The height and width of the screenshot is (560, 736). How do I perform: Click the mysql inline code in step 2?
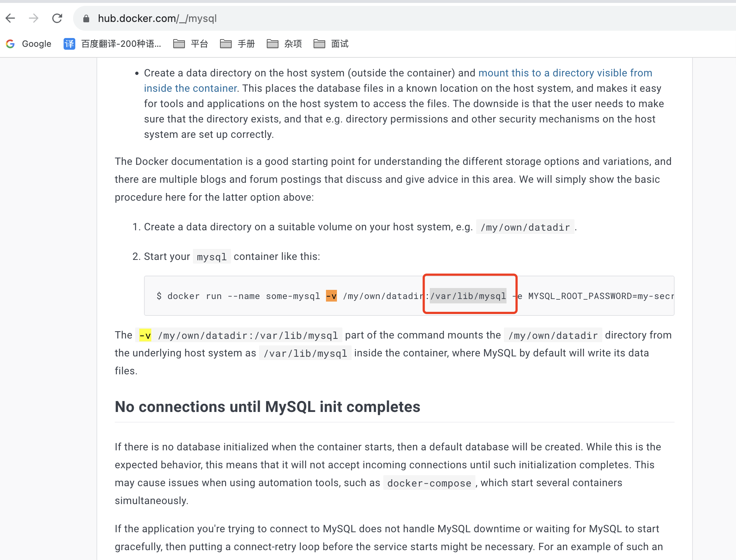[212, 257]
